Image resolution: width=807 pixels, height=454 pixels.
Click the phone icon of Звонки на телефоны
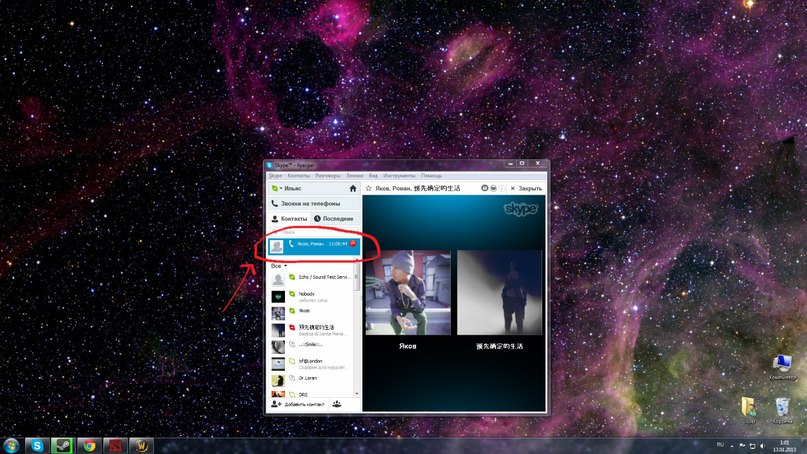point(274,203)
